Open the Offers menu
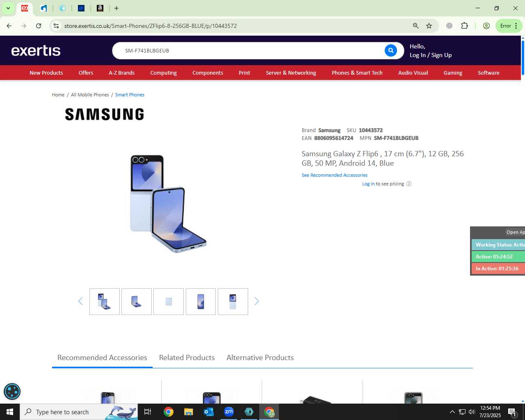525x420 pixels. [x=86, y=73]
